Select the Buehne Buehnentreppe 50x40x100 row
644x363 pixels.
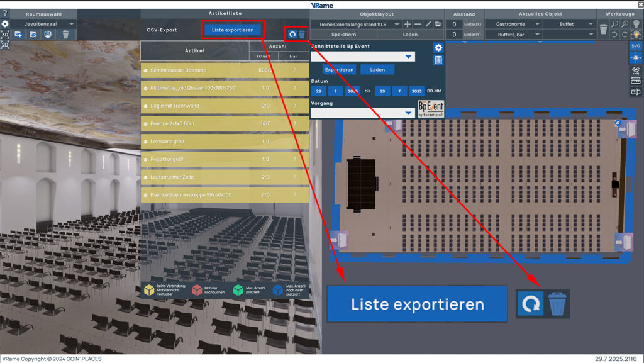pos(225,195)
